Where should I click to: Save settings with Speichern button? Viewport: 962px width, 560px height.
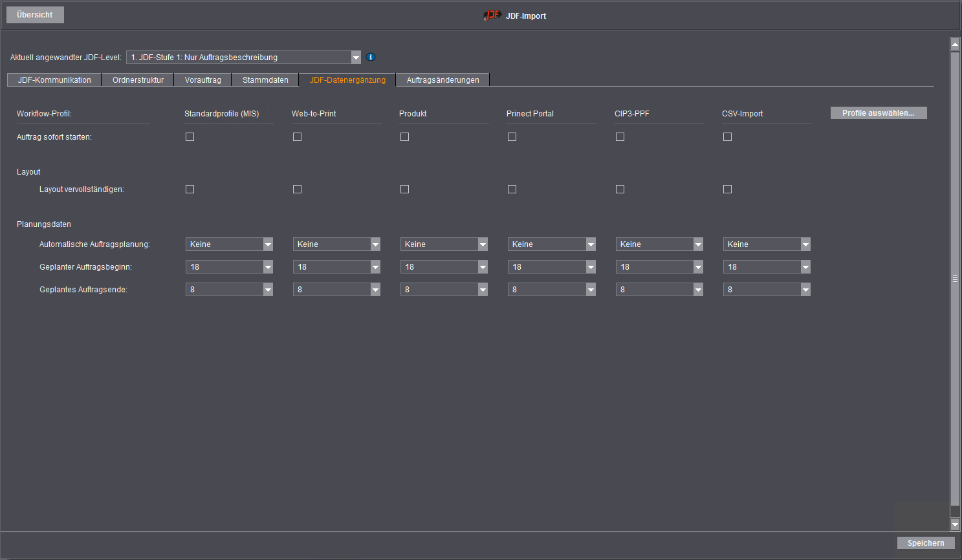926,543
